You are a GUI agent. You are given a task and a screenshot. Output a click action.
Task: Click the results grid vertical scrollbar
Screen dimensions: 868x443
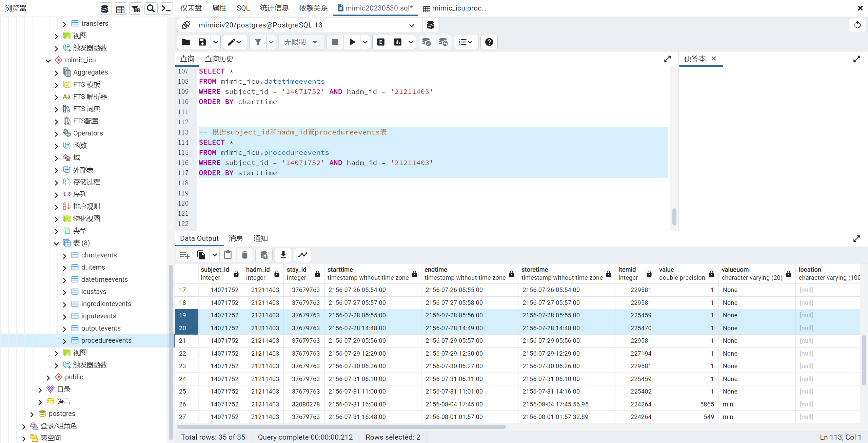pyautogui.click(x=864, y=360)
